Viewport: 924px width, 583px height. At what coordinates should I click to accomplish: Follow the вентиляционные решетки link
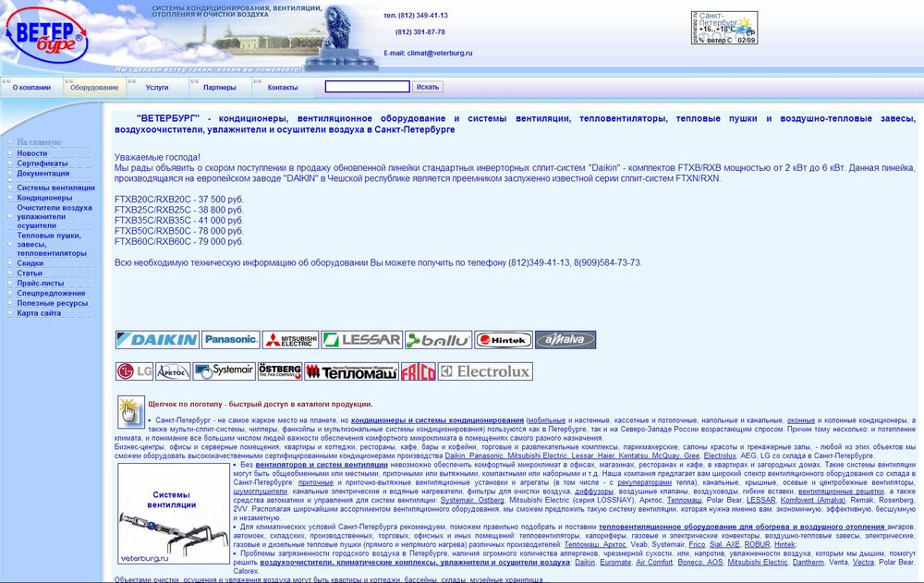(x=842, y=491)
